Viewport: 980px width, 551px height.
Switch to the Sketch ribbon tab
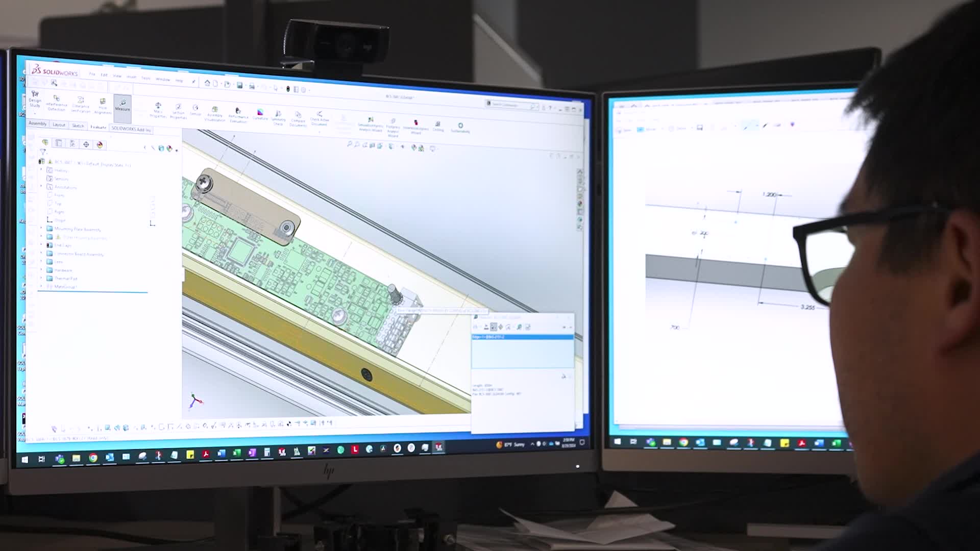(78, 126)
